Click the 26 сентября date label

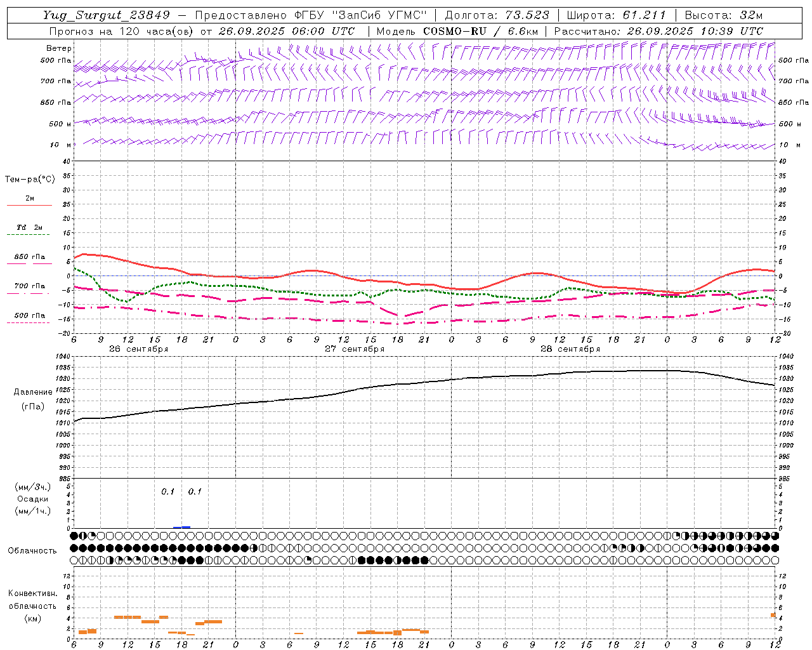pos(139,349)
